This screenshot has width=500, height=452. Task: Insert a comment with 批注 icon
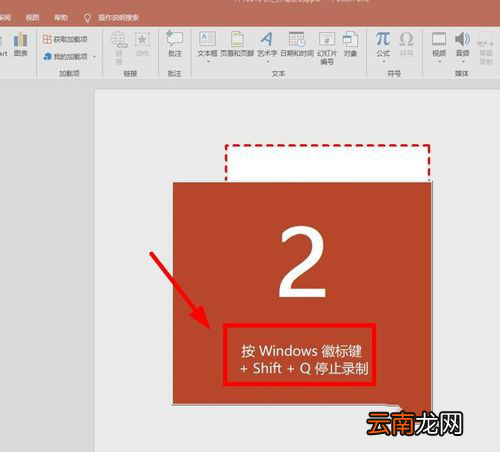pos(174,44)
